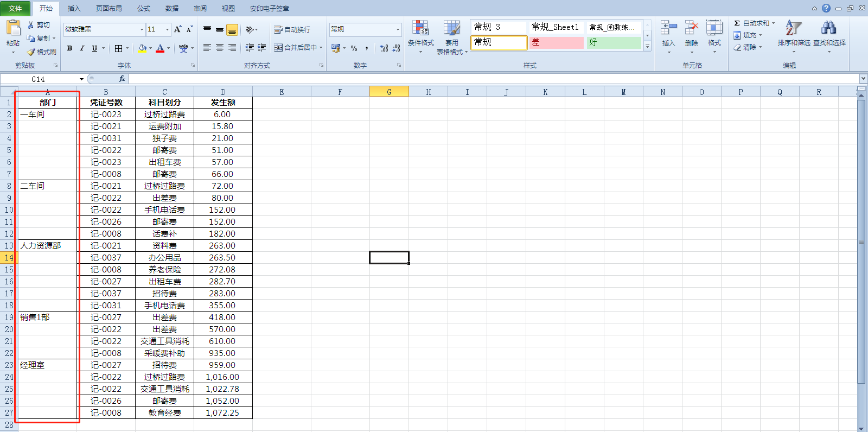Click the Insert Function fx button
Viewport: 868px width, 432px height.
(122, 79)
